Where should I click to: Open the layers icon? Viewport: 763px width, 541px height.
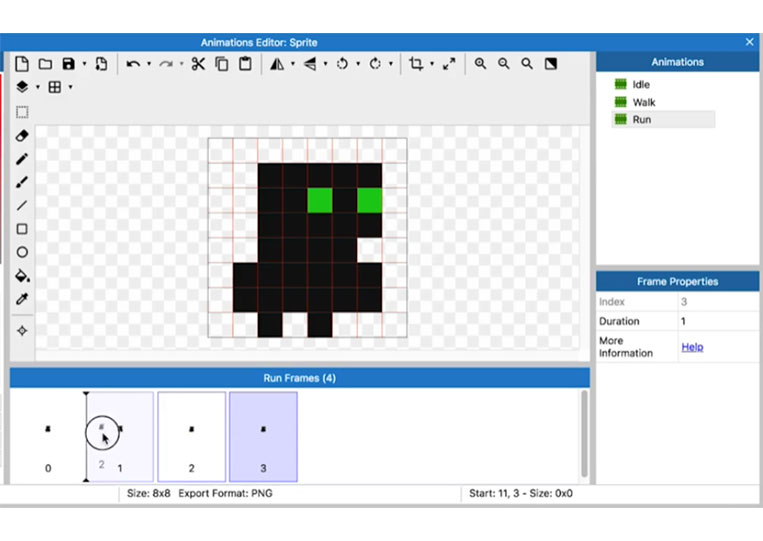click(x=22, y=87)
